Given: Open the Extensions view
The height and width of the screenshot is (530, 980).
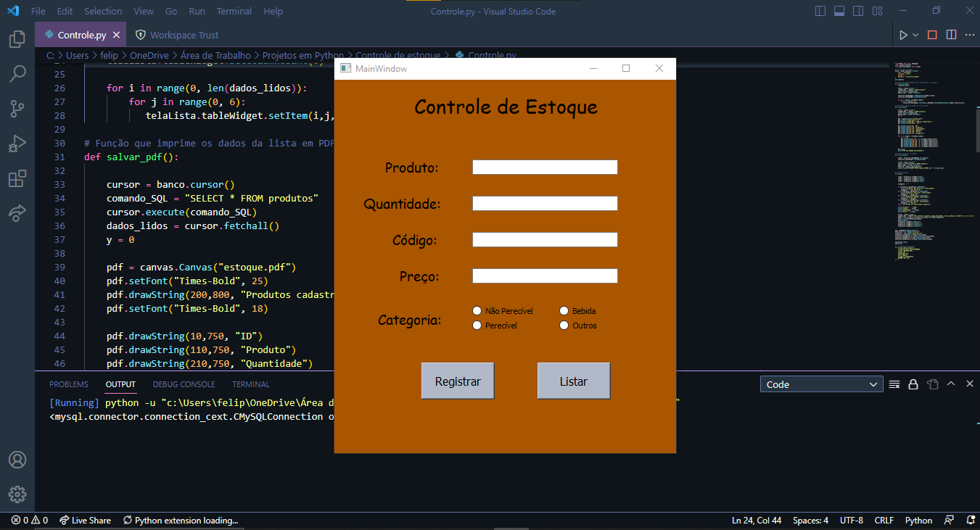Looking at the screenshot, I should [17, 178].
